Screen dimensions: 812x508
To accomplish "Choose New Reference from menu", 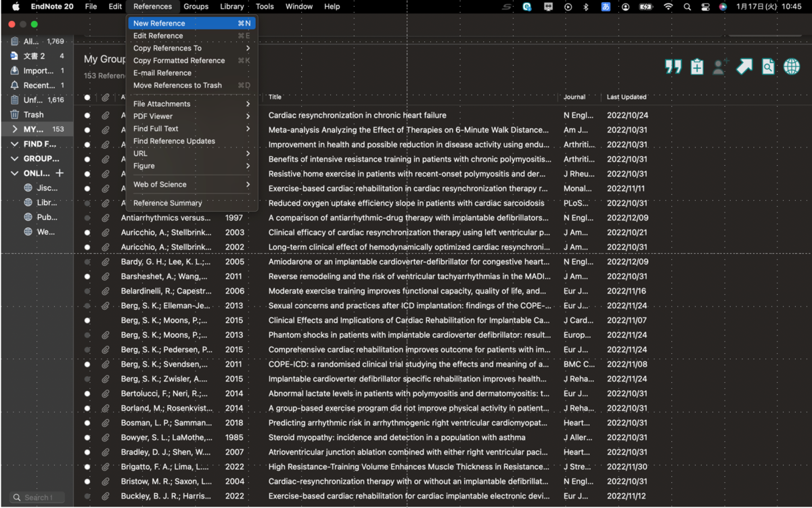I will [192, 23].
